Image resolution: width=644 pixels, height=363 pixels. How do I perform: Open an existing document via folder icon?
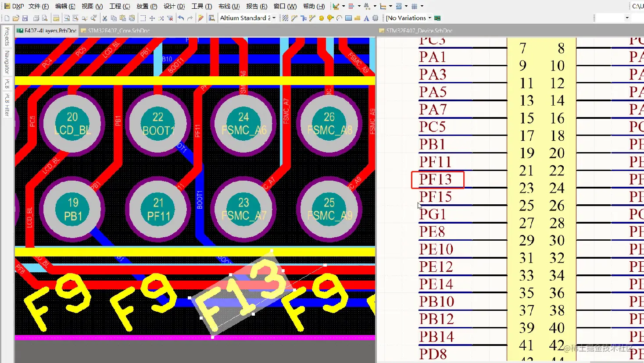coord(16,18)
